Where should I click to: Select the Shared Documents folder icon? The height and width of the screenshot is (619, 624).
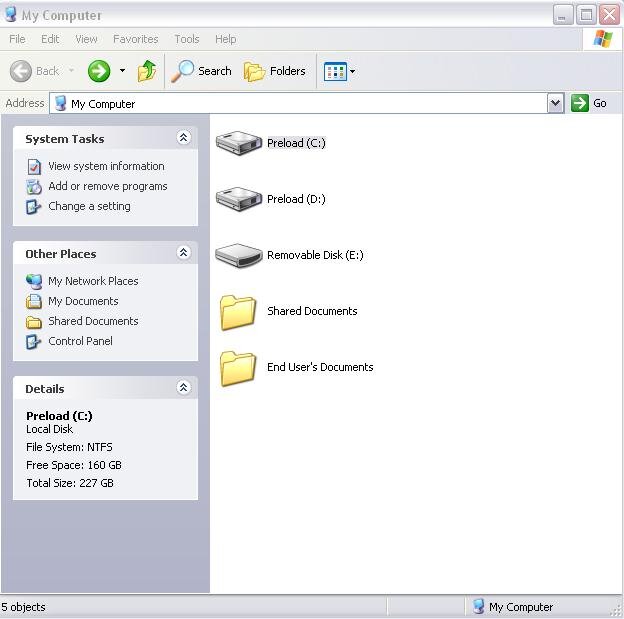tap(238, 311)
